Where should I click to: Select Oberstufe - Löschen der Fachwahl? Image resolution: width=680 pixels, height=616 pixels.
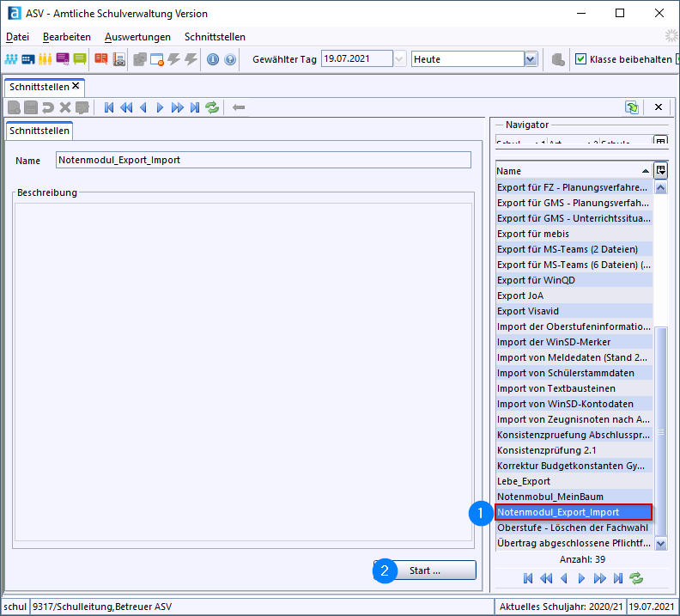[574, 528]
